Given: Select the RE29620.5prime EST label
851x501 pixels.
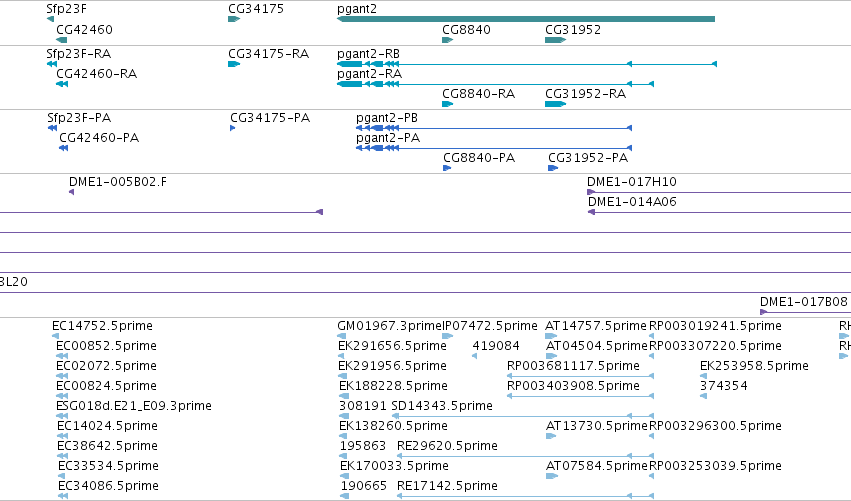Looking at the screenshot, I should (447, 446).
